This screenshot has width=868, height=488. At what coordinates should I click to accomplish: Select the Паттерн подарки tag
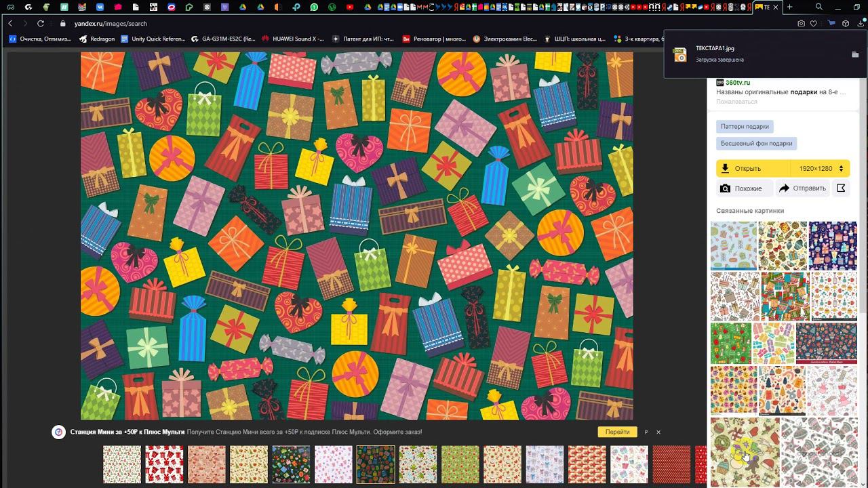[x=745, y=127]
